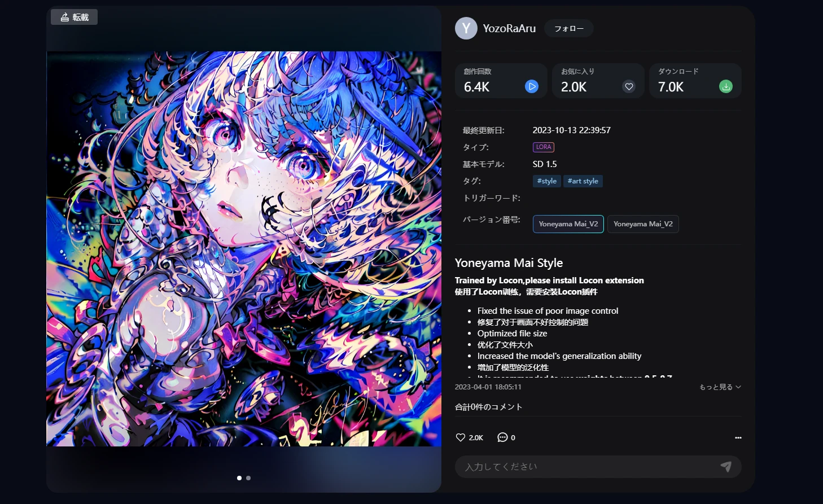
Task: Click the green download icon
Action: pos(726,86)
